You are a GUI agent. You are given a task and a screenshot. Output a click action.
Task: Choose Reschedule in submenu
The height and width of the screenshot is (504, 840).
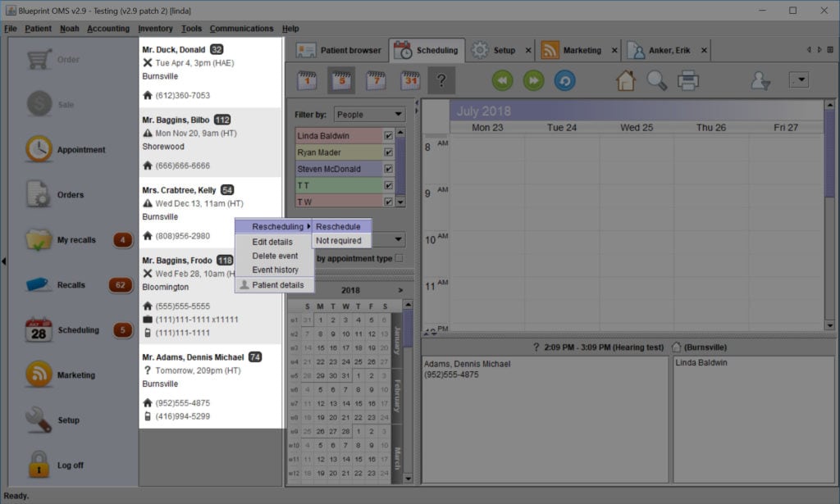[341, 226]
